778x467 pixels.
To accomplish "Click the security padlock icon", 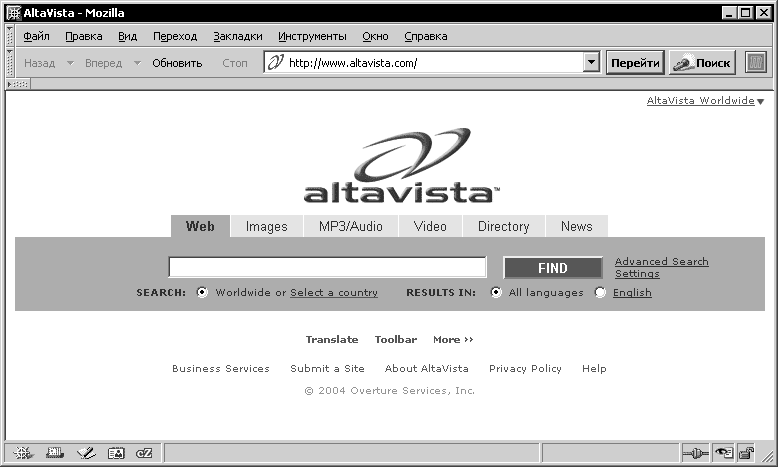I will coord(746,453).
